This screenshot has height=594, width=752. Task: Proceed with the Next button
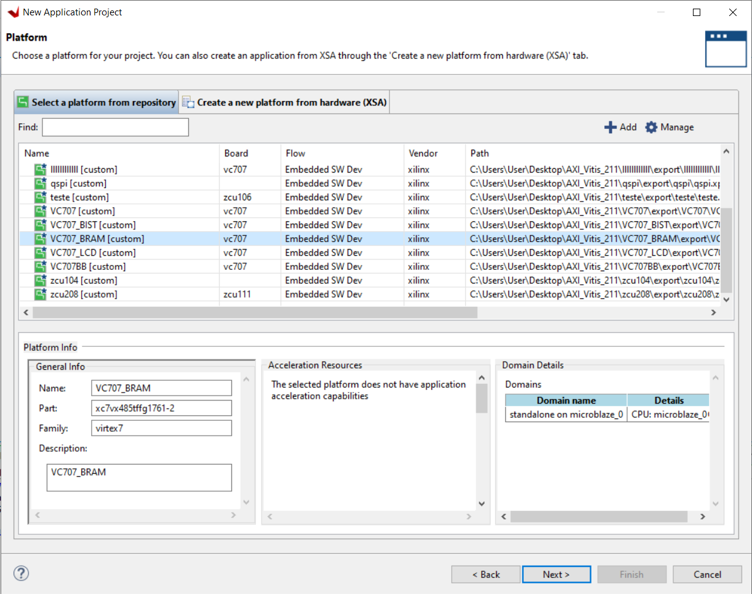point(556,574)
